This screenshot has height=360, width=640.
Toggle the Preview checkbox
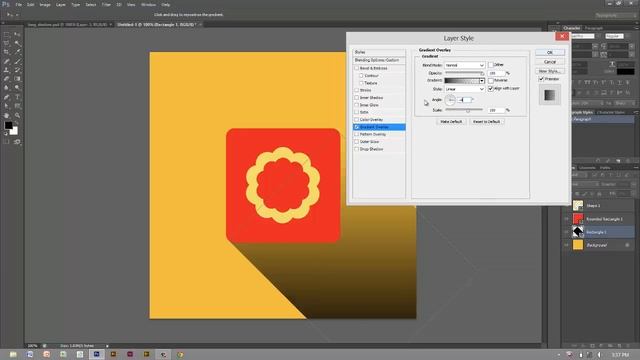tap(541, 79)
